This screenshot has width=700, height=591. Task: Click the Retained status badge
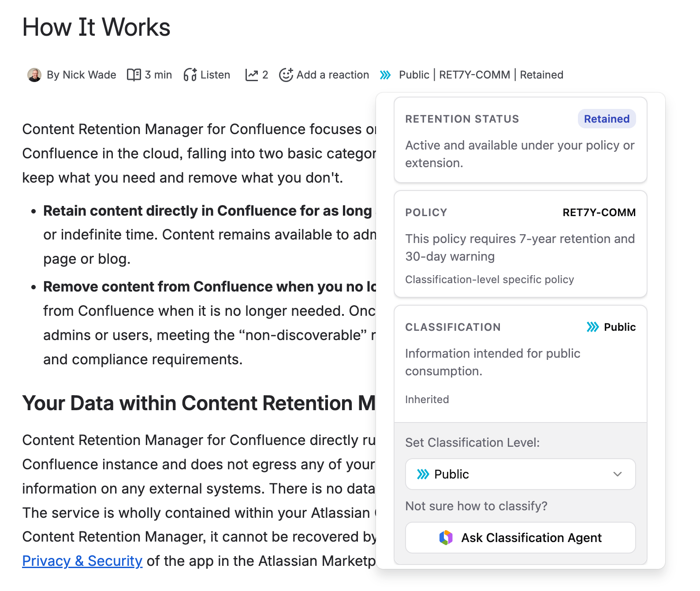pos(607,119)
